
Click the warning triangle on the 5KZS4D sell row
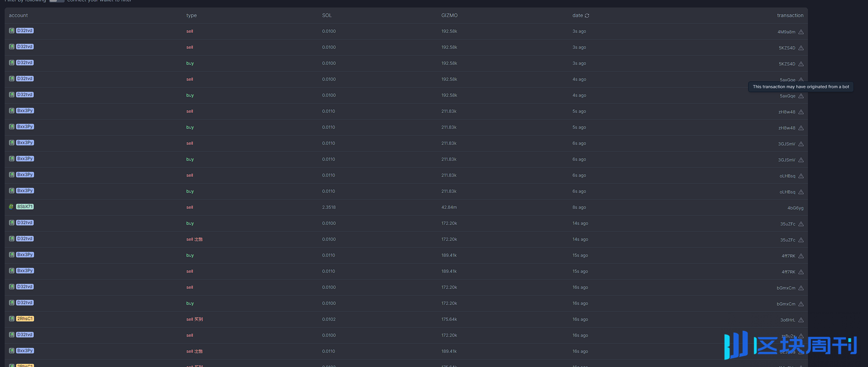801,48
